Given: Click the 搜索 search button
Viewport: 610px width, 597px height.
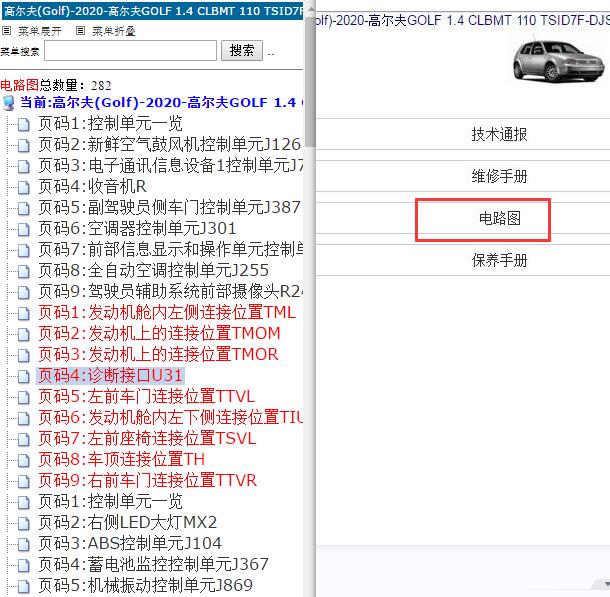Looking at the screenshot, I should [242, 51].
